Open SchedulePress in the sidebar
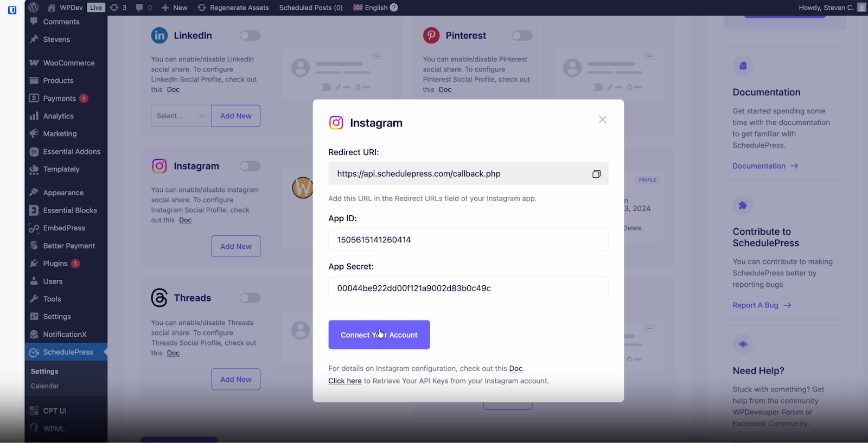Viewport: 868px width, 443px height. point(66,352)
